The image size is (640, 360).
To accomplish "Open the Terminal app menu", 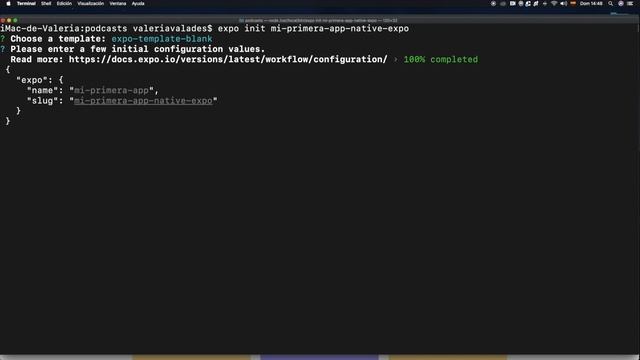I will (26, 4).
